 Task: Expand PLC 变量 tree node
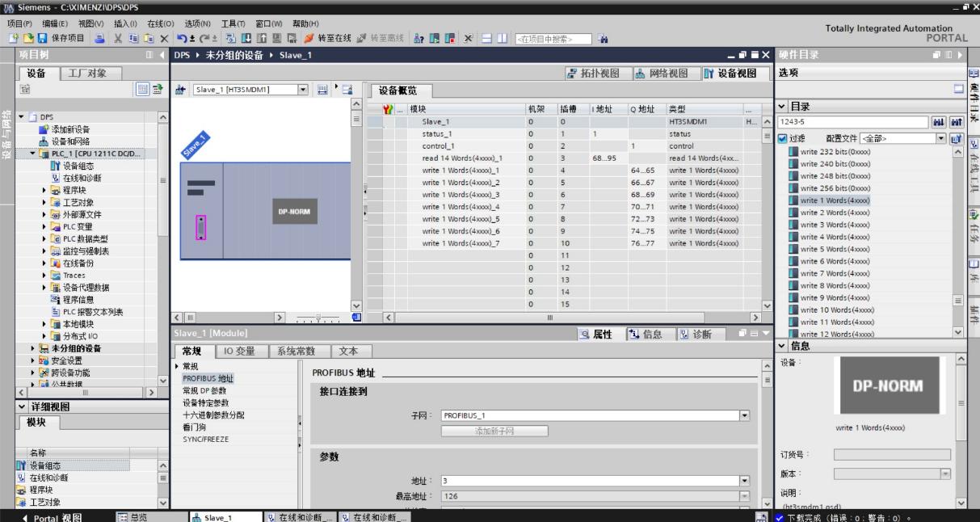tap(45, 227)
